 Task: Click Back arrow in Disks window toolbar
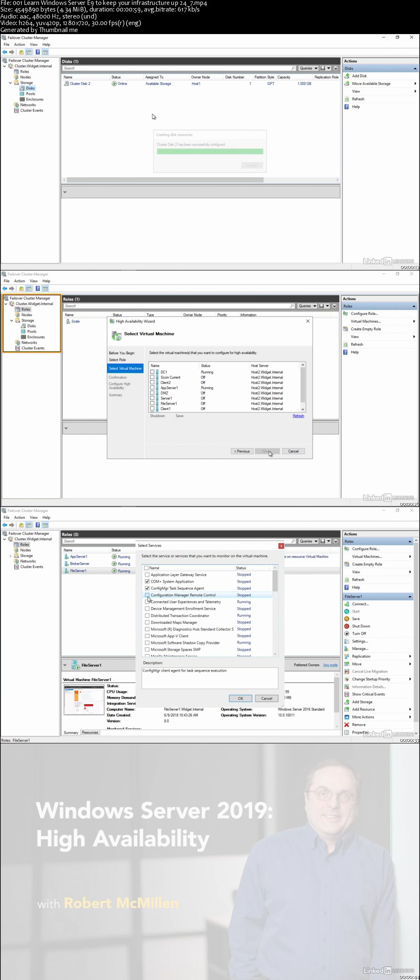point(5,52)
